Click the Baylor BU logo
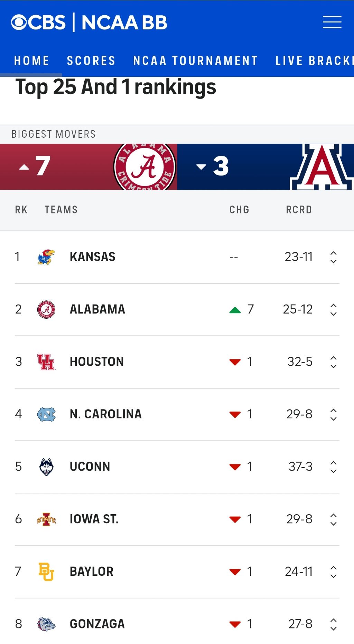 tap(46, 572)
